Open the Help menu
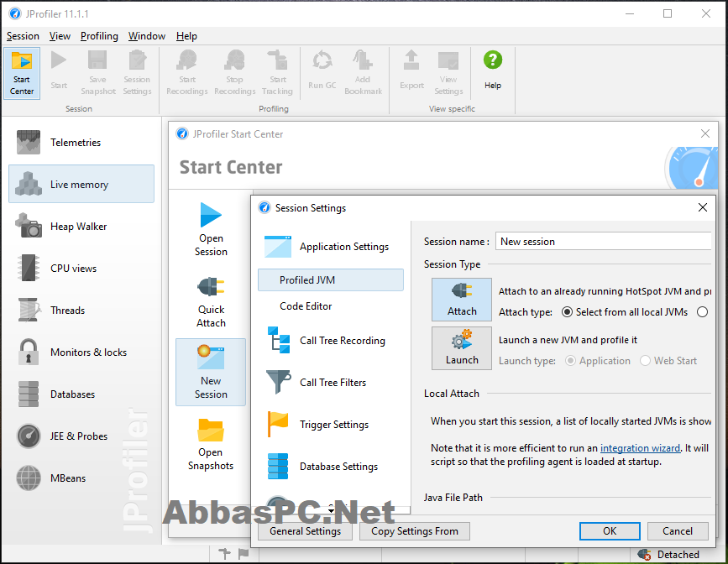Screen dimensions: 728x564 (186, 36)
